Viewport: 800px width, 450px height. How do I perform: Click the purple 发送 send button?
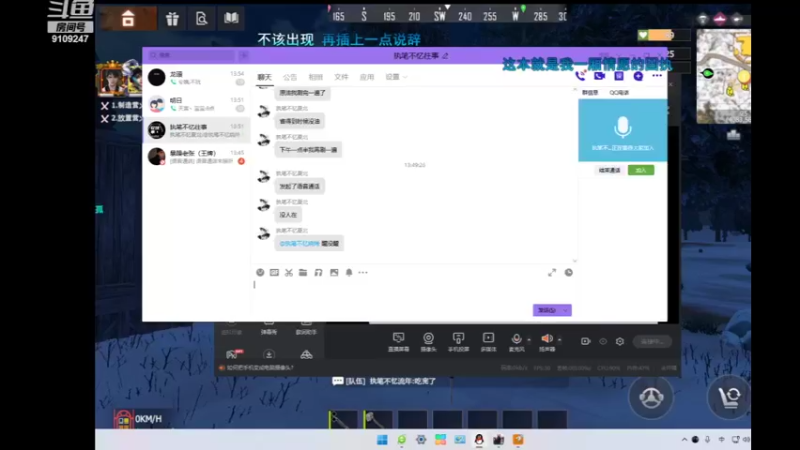[546, 310]
